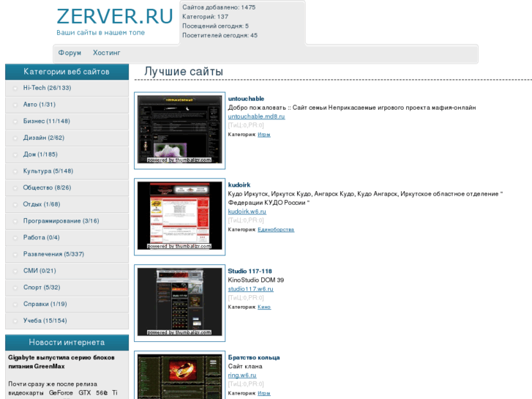Click arrow icon beside Справки category
The height and width of the screenshot is (399, 532).
tap(15, 305)
